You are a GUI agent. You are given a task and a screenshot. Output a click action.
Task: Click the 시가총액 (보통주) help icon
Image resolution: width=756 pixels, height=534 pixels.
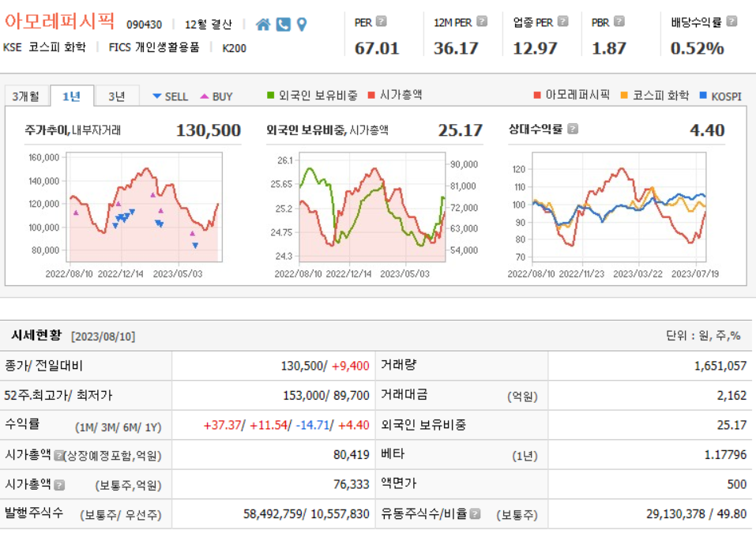[58, 484]
